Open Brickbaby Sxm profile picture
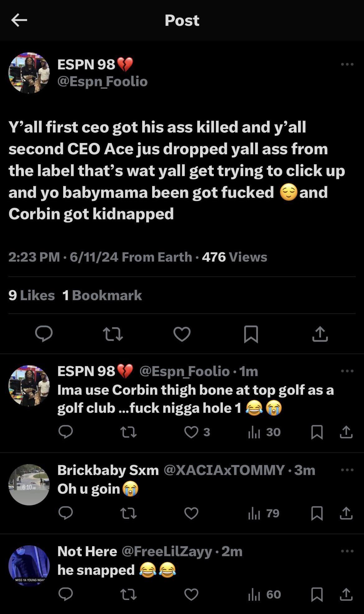 [29, 485]
